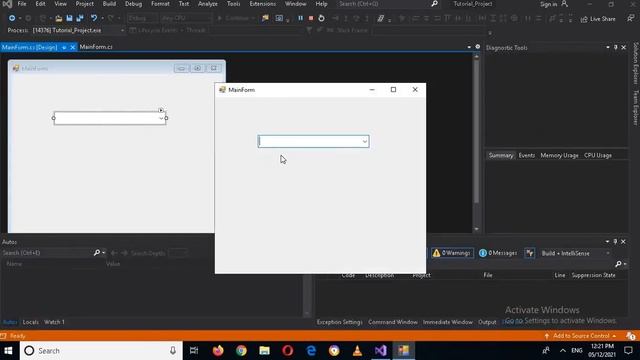Click the Visual Studio taskbar icon
This screenshot has height=360, width=640.
pyautogui.click(x=380, y=351)
